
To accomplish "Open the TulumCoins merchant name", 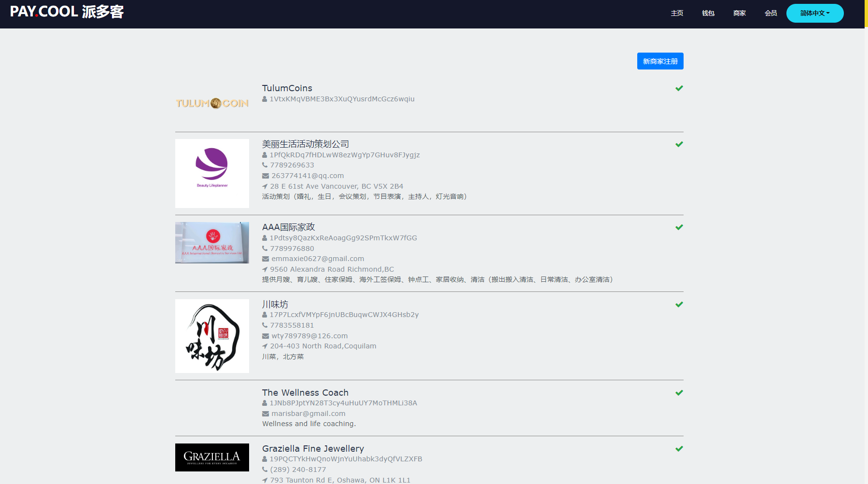I will coord(287,88).
